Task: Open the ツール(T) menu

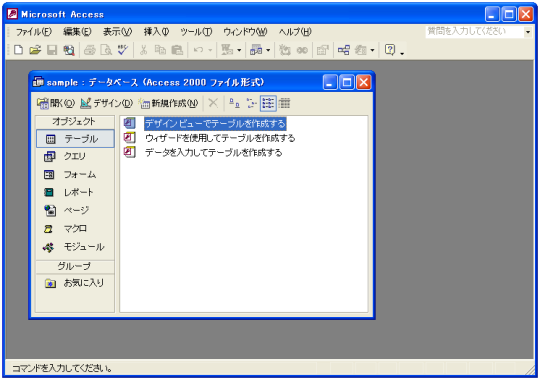Action: [196, 32]
